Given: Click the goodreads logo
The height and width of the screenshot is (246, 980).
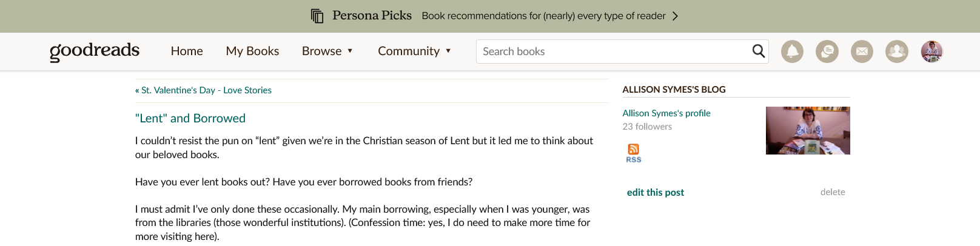Looking at the screenshot, I should [95, 51].
